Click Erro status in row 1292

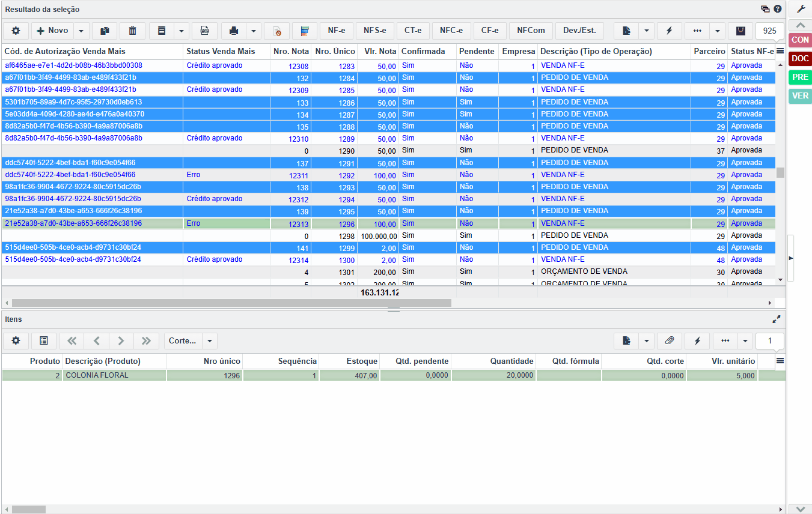pos(194,175)
